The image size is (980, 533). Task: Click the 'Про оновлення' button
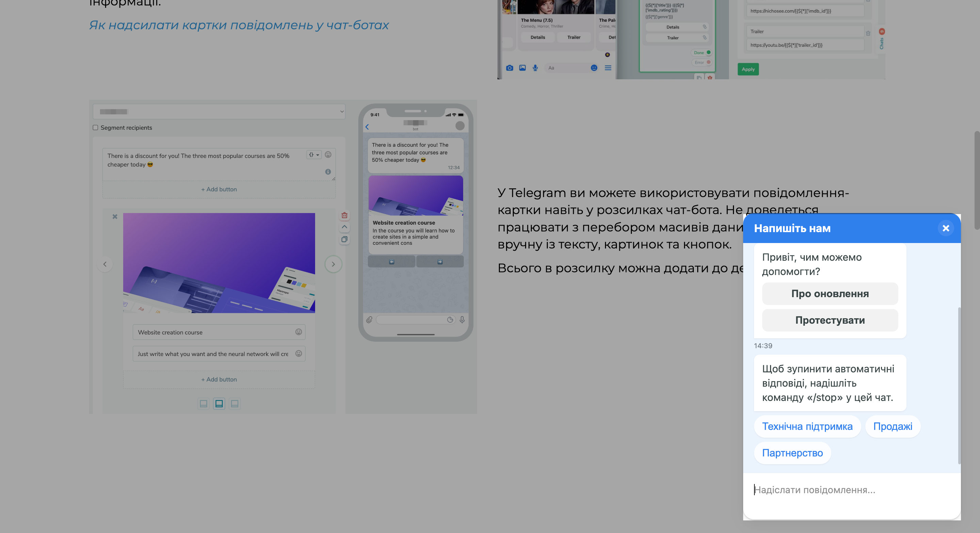tap(830, 293)
